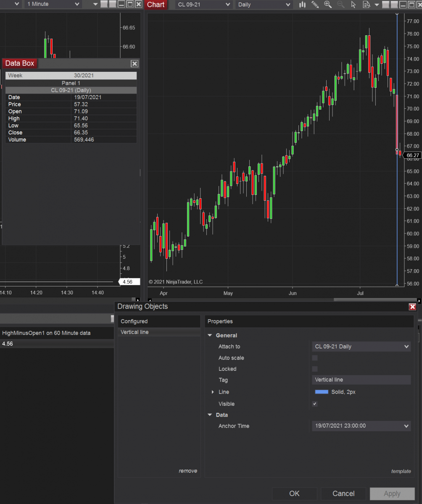Select the cursor pointer tool icon
Image resolution: width=422 pixels, height=504 pixels.
click(353, 5)
